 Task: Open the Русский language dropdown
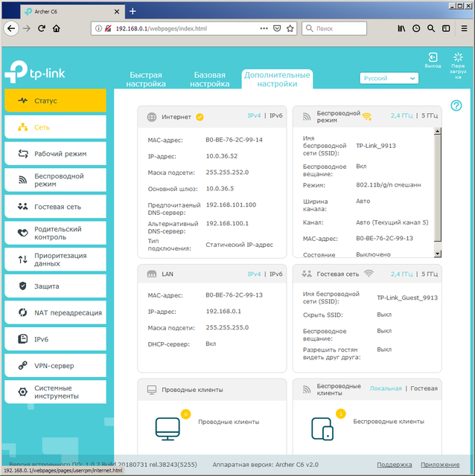389,78
